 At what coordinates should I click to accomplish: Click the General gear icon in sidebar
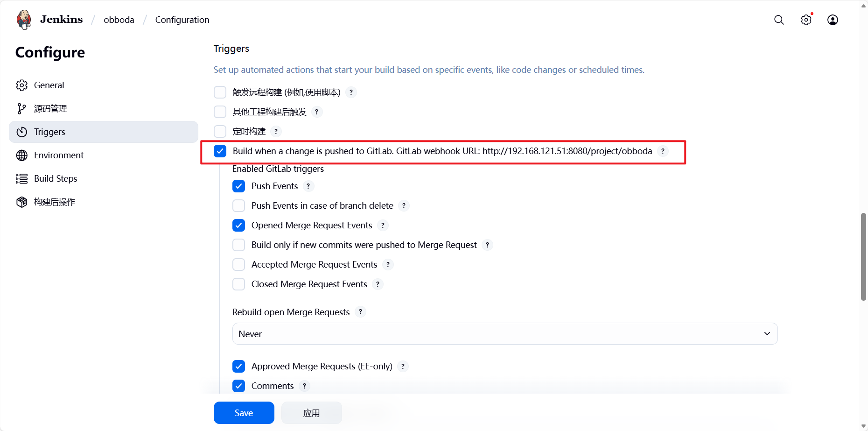[x=22, y=85]
